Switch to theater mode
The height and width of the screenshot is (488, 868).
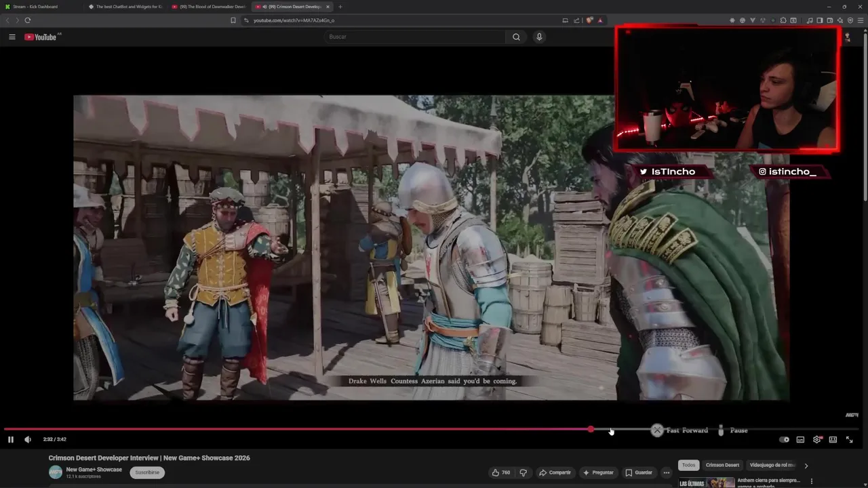pos(833,439)
